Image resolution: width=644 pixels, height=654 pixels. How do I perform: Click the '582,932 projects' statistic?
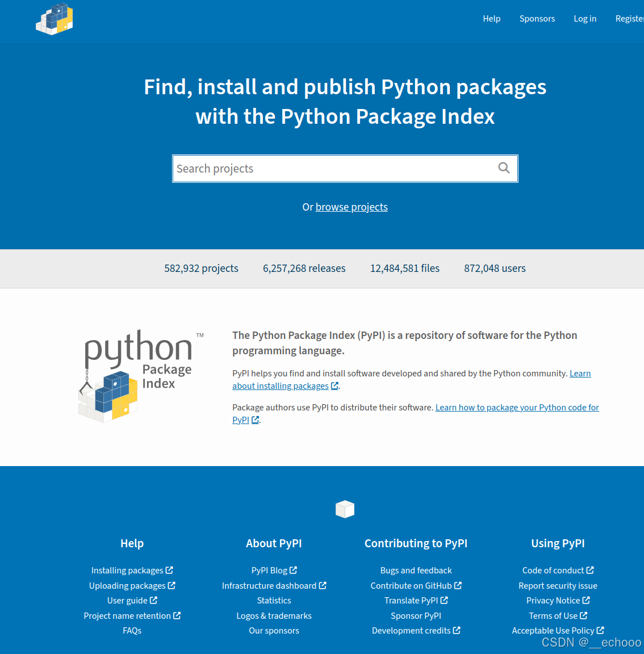(201, 268)
